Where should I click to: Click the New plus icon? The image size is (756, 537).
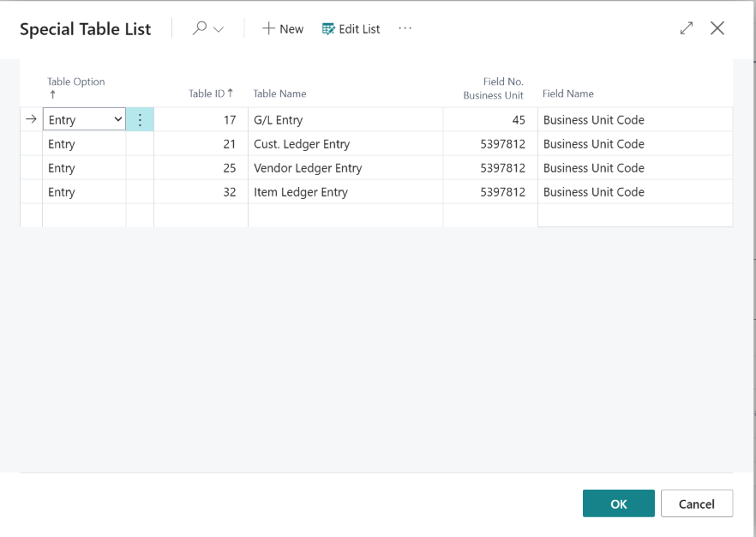pos(269,28)
